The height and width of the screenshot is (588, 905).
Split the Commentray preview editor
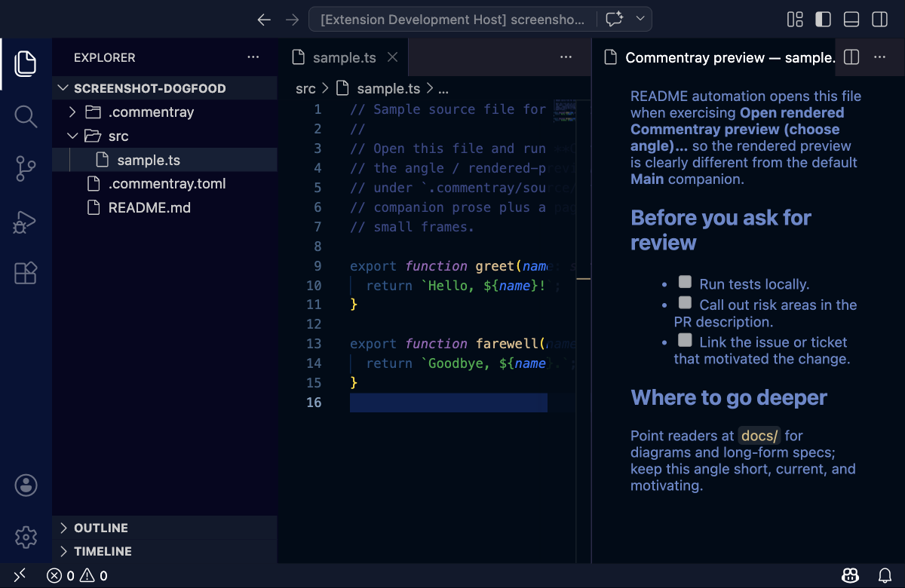[851, 57]
